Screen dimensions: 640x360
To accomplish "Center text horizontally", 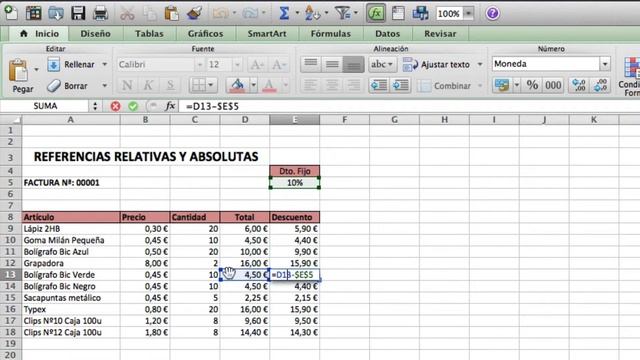I will point(332,85).
